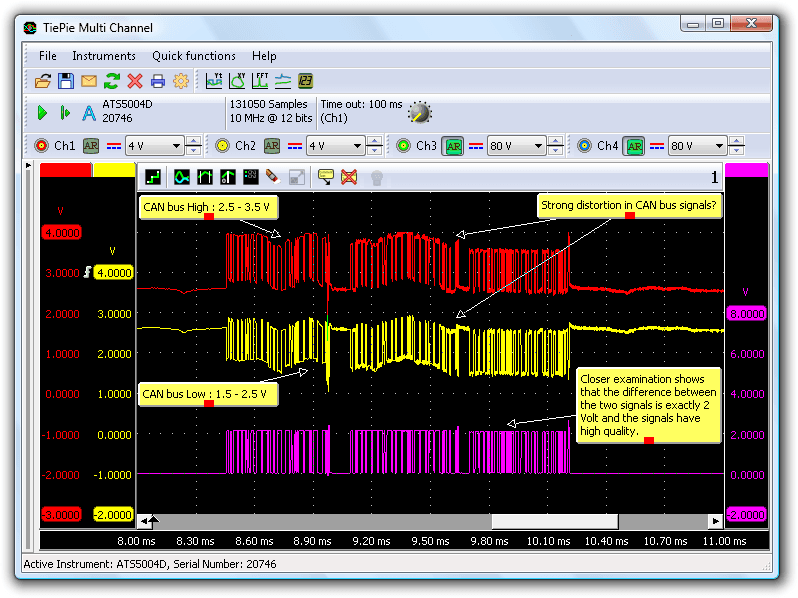Open the Instruments menu
Screen dimensions: 798x598
(x=104, y=56)
